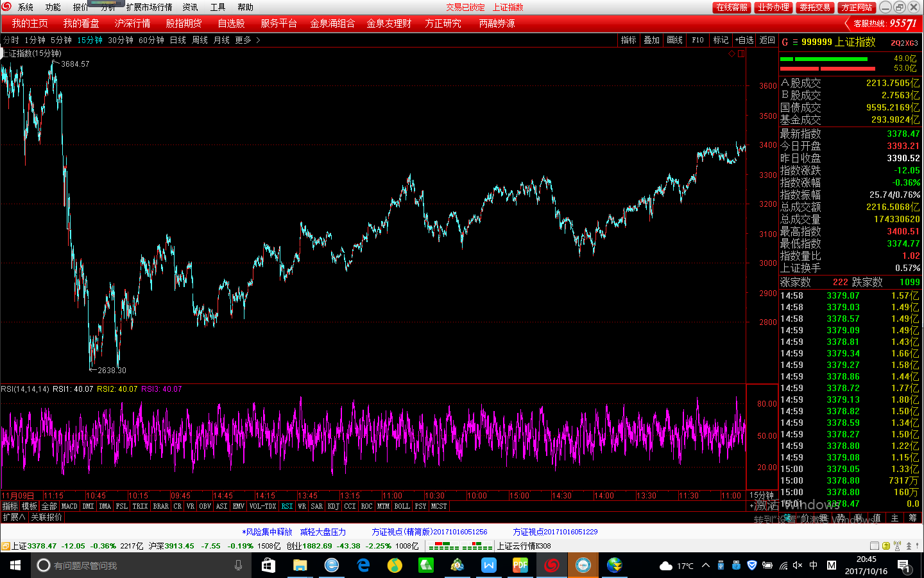Go to 股指期货 tab
This screenshot has width=924, height=578.
(x=184, y=23)
